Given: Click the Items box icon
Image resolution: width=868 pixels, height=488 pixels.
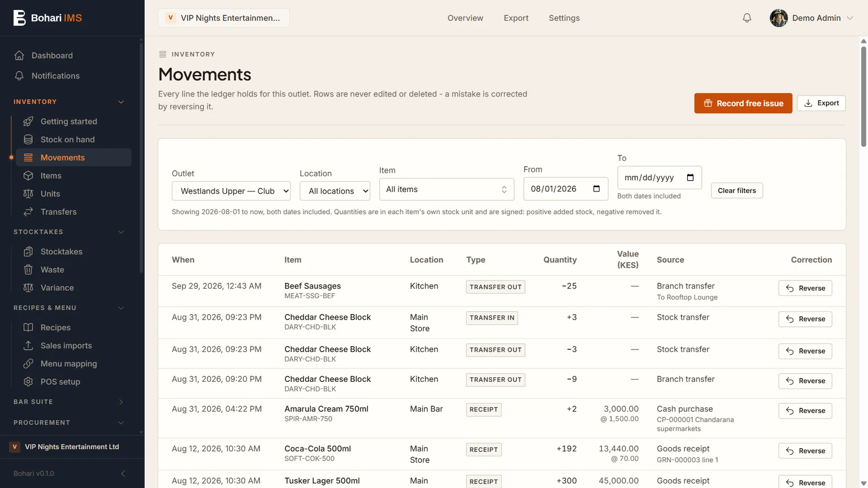Looking at the screenshot, I should [x=28, y=176].
